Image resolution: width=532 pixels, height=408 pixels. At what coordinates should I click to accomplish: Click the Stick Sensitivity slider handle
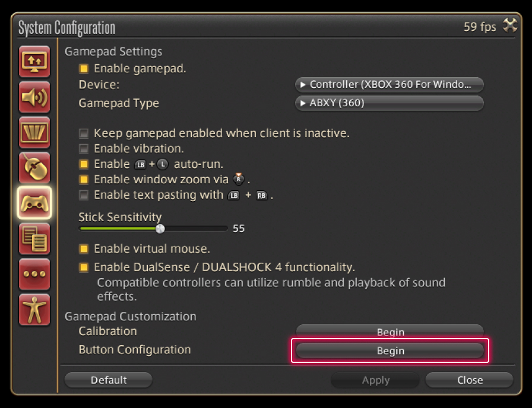point(160,228)
